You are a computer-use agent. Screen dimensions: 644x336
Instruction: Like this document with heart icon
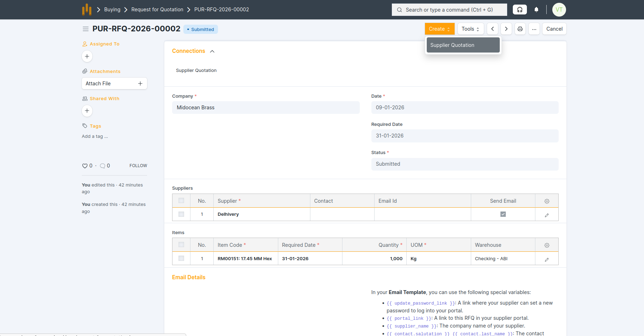pyautogui.click(x=85, y=166)
